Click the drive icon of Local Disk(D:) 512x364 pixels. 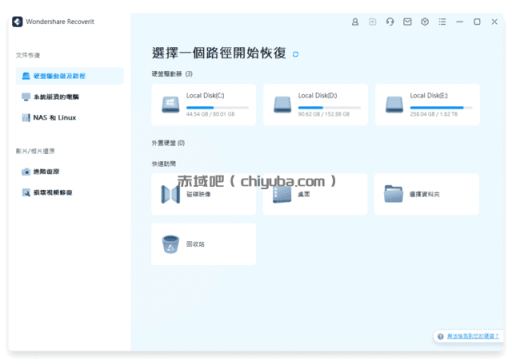point(282,105)
